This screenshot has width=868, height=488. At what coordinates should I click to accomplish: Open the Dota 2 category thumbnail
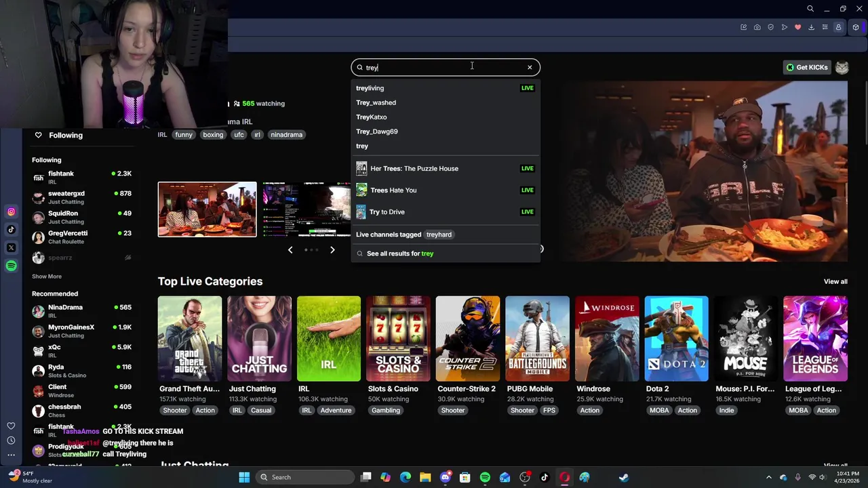[x=676, y=339]
